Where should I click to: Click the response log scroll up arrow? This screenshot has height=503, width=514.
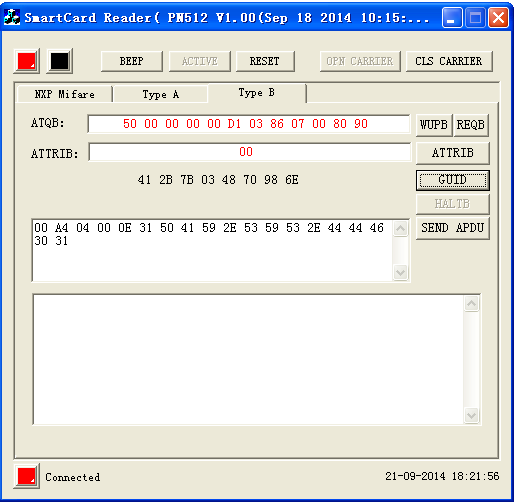click(472, 303)
